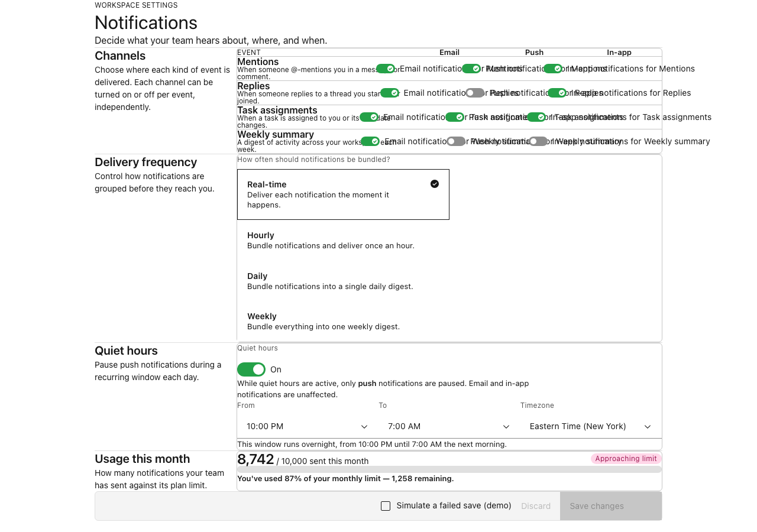
Task: Enable In-app switch for Weekly summary
Action: tap(538, 141)
